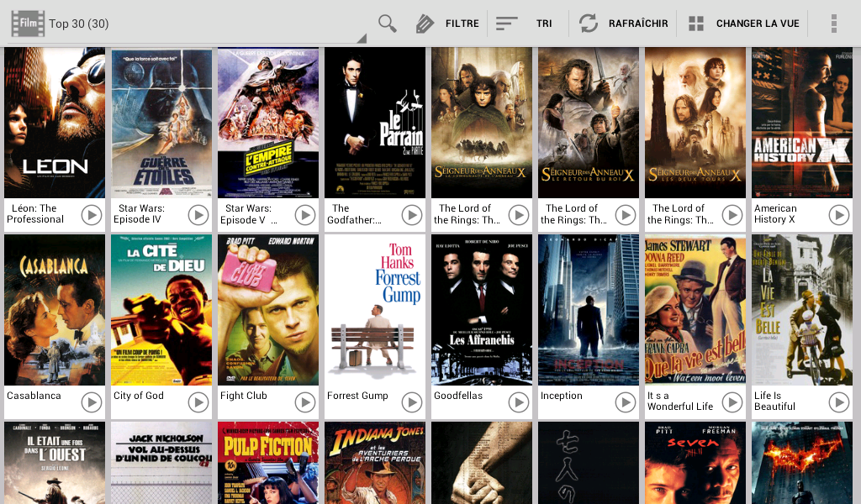
Task: Play Life Is Beautiful
Action: point(838,402)
